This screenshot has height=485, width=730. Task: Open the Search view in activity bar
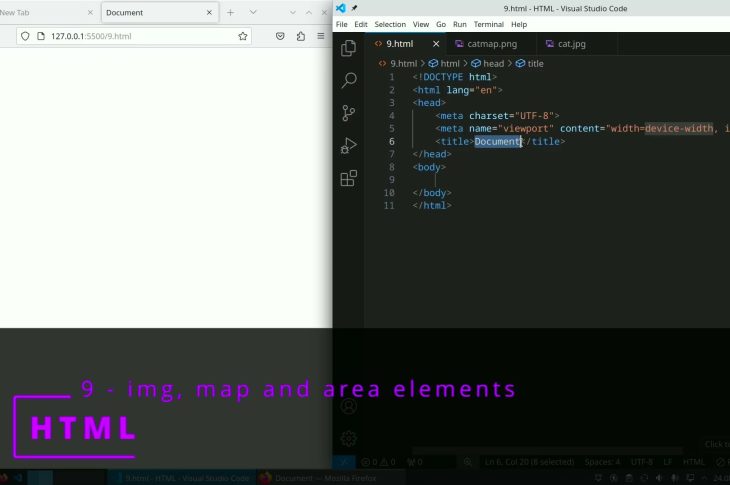349,80
